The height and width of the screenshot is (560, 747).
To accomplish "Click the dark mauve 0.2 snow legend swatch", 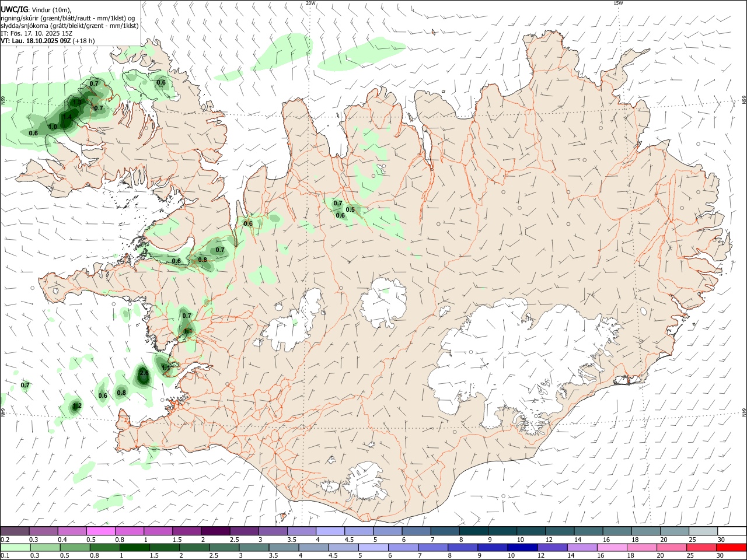I will click(x=15, y=531).
